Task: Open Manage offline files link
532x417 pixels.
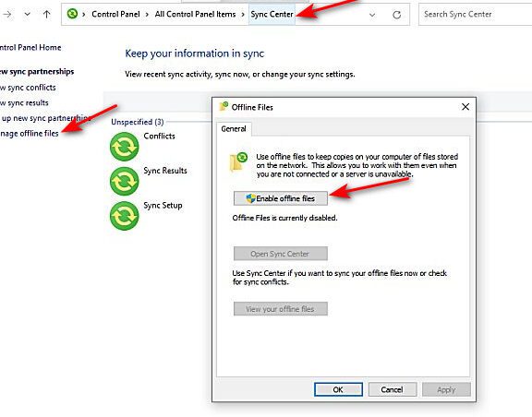Action: [x=30, y=134]
